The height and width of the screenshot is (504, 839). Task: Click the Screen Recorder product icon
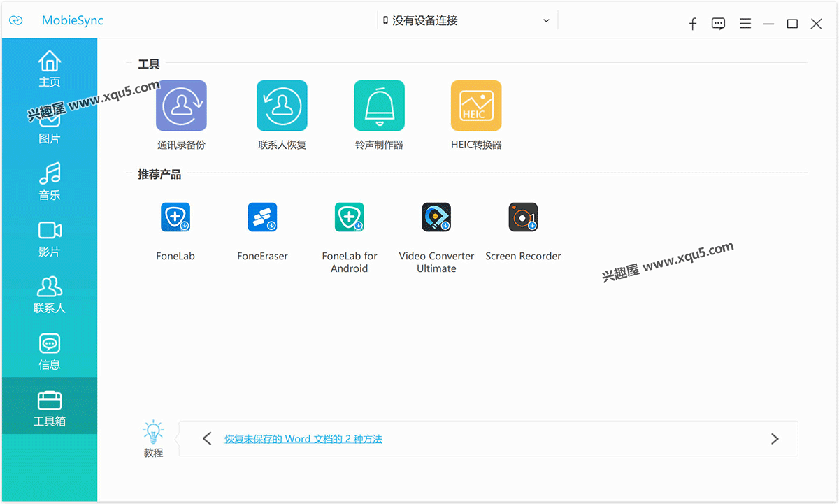click(523, 217)
